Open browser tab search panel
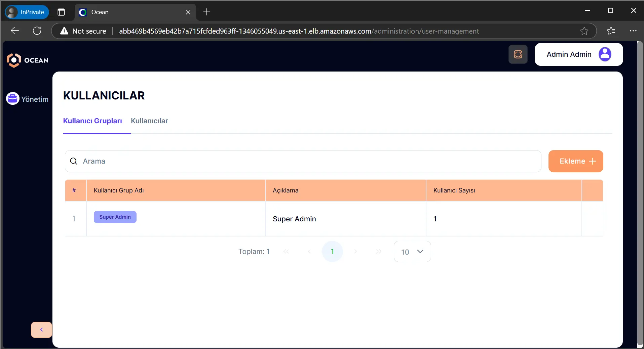The image size is (644, 349). click(x=61, y=12)
